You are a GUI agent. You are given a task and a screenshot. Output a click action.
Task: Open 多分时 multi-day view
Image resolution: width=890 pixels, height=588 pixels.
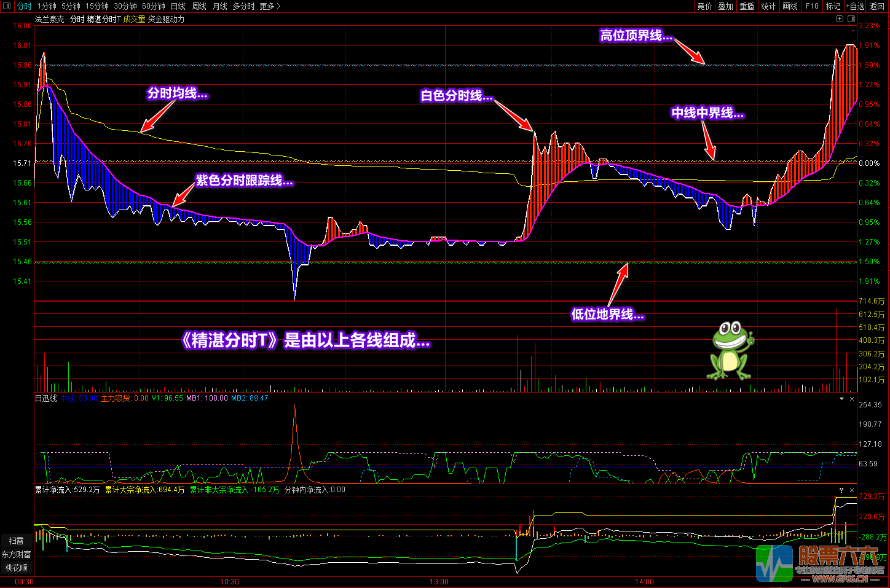(243, 6)
